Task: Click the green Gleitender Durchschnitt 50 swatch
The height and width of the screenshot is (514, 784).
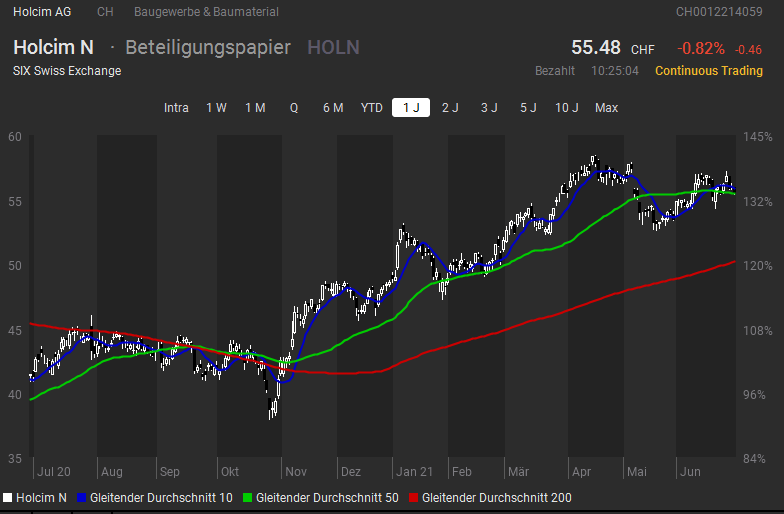Action: coord(247,498)
